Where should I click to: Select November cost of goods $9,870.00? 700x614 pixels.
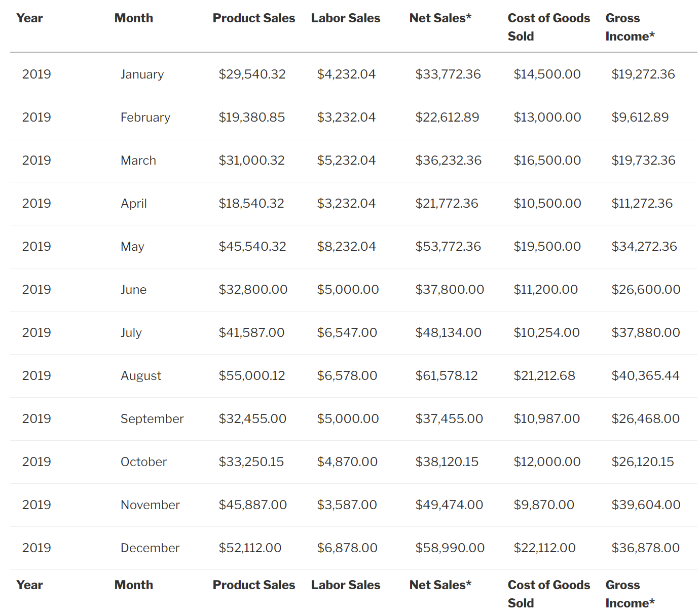point(544,505)
